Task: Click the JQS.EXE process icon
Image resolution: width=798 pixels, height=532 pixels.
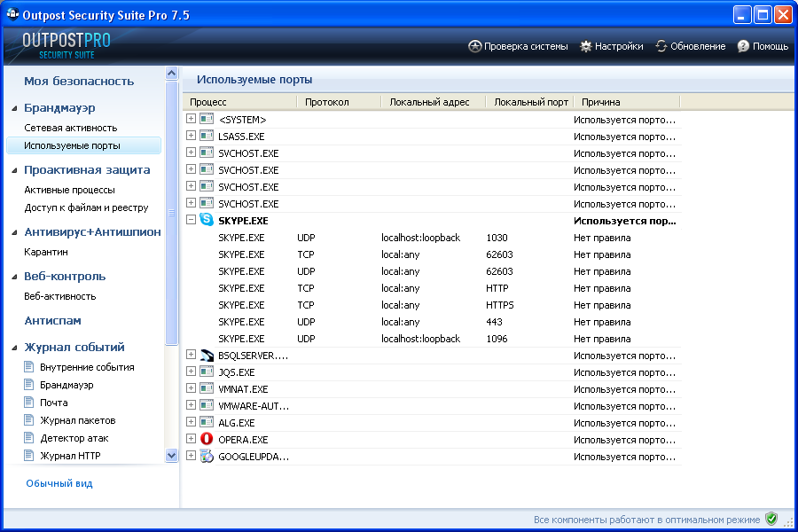Action: [206, 372]
